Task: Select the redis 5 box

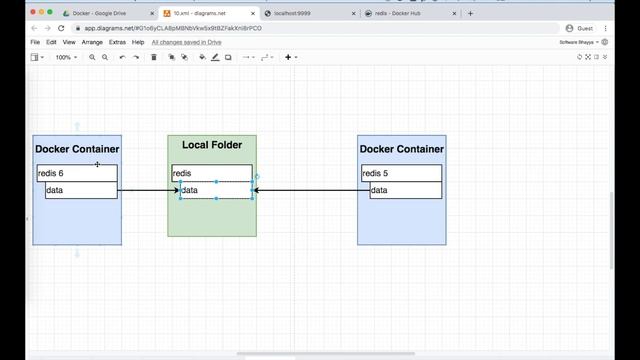Action: [x=402, y=173]
